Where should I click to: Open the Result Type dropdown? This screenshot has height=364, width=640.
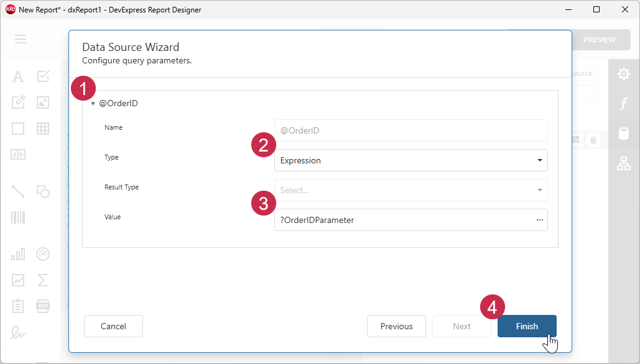(539, 190)
